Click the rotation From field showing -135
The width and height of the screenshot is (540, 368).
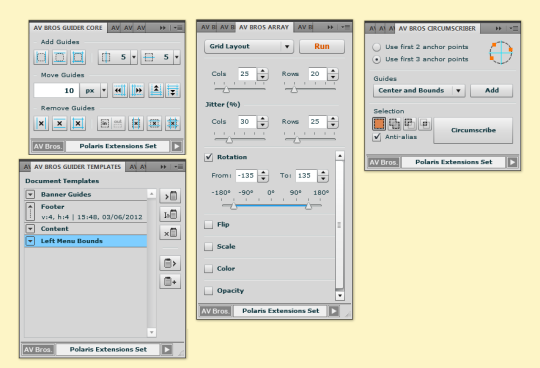[246, 176]
